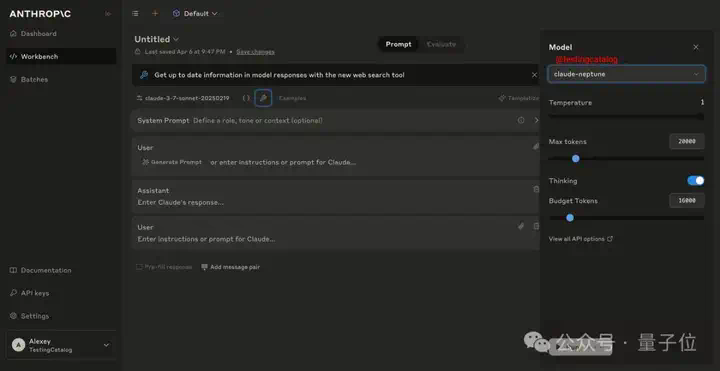The image size is (720, 371).
Task: Click the Temperature value 1
Action: click(x=702, y=102)
